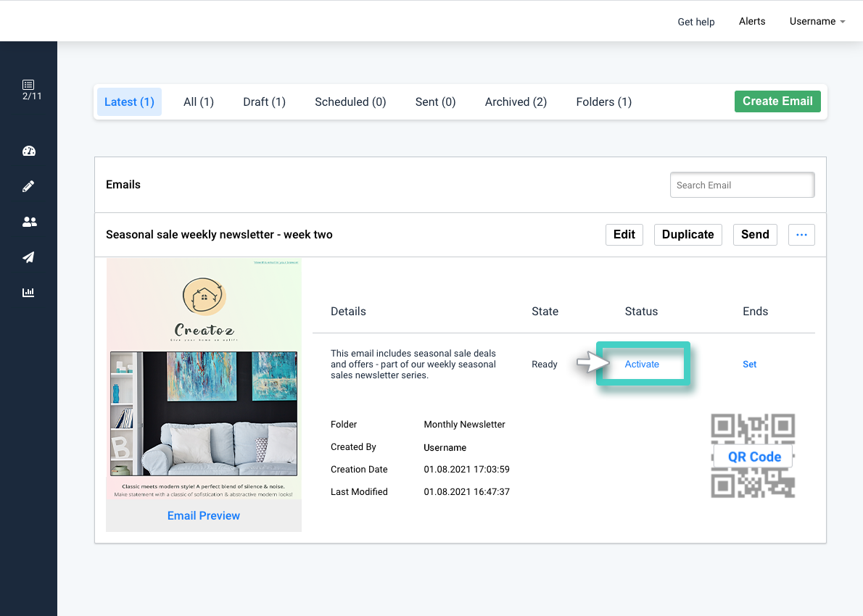Image resolution: width=863 pixels, height=616 pixels.
Task: Click the Activate status link
Action: 642,364
